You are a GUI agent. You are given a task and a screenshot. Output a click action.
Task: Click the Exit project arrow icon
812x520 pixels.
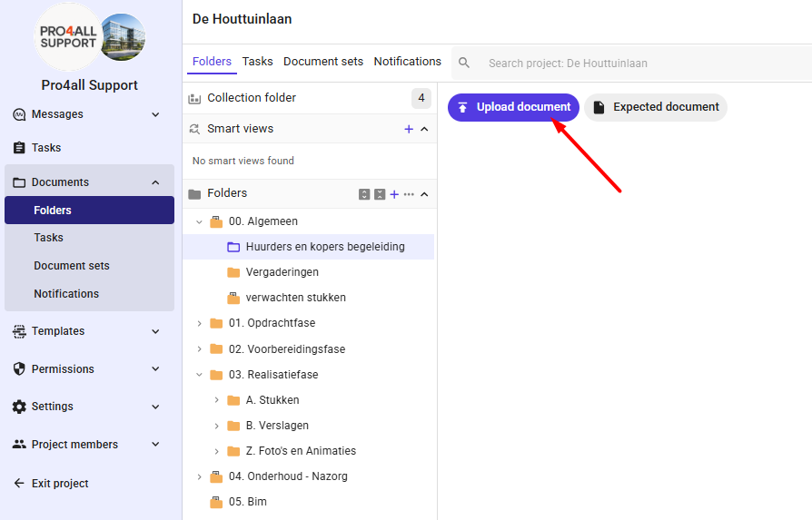19,484
